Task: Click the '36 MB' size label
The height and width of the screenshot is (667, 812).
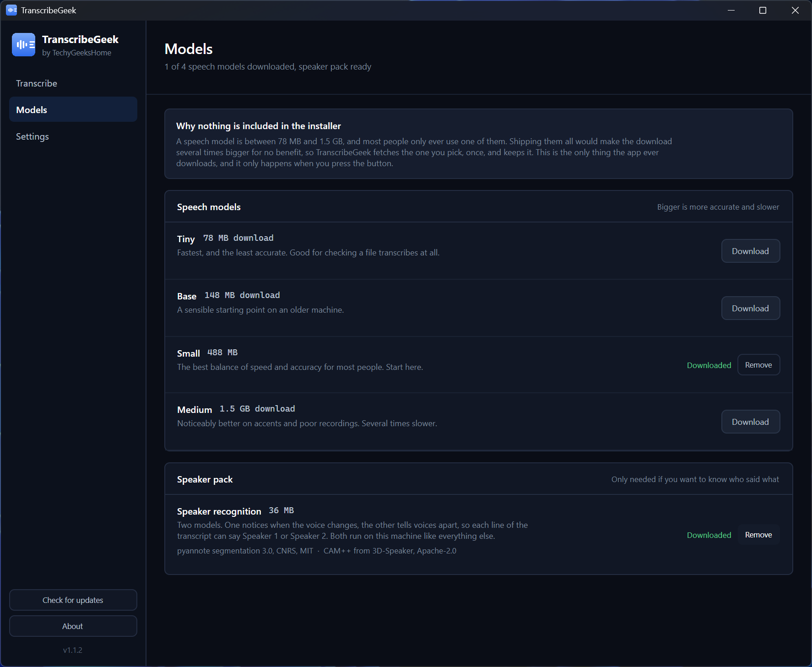Action: (281, 510)
